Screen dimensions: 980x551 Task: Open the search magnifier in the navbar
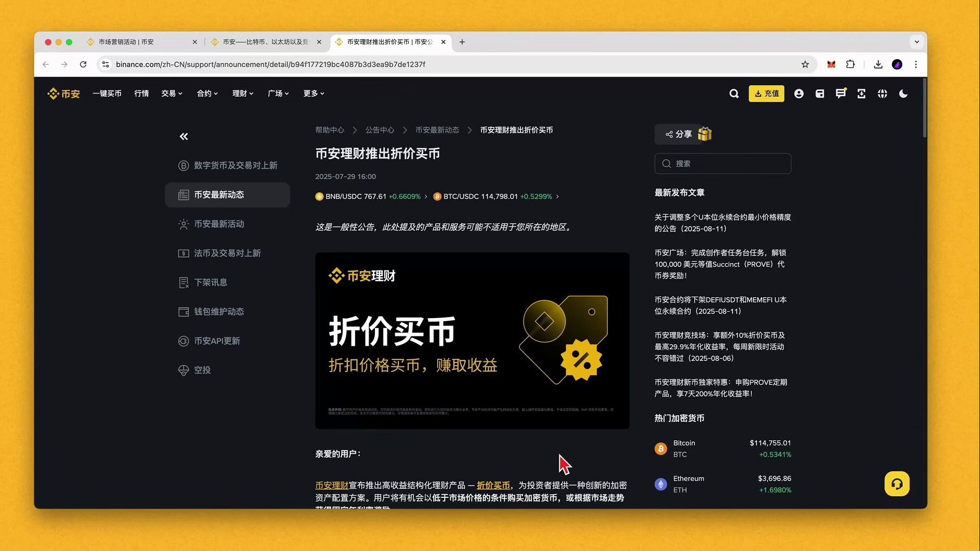(x=734, y=93)
